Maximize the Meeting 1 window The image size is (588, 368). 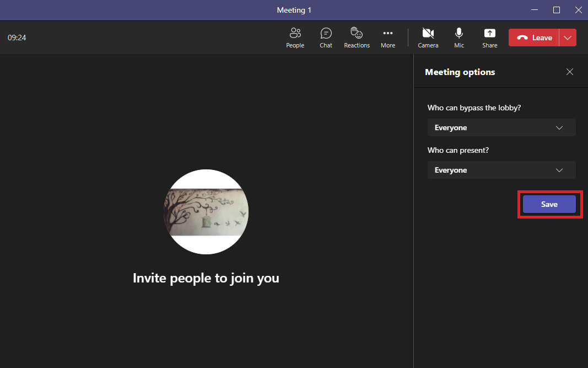point(557,10)
